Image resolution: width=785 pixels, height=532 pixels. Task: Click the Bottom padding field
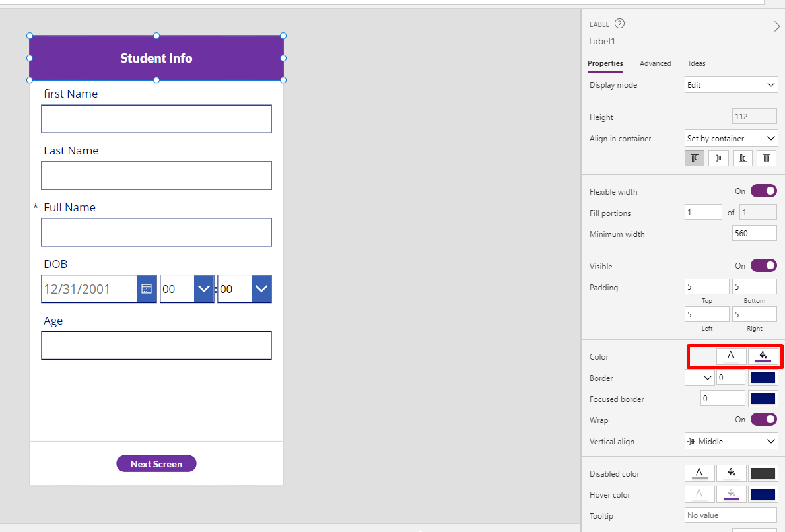pos(754,286)
